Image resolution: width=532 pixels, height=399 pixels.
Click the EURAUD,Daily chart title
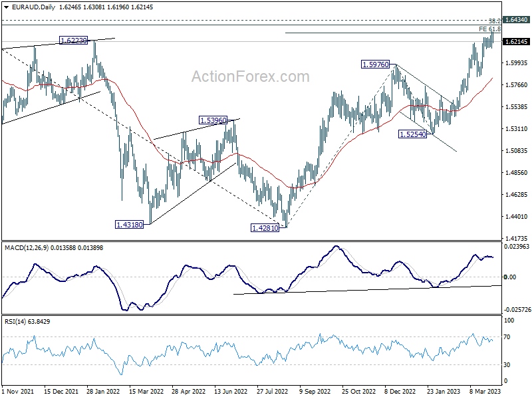coord(33,7)
